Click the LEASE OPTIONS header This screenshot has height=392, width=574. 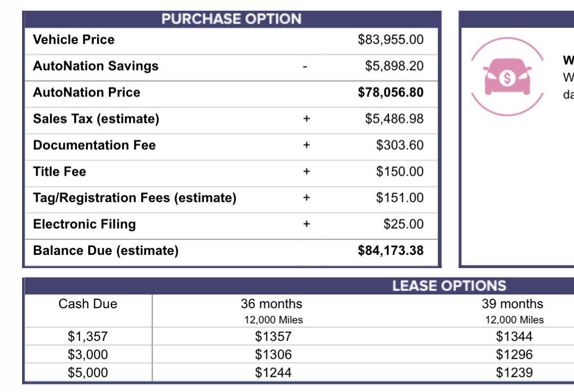(x=449, y=286)
